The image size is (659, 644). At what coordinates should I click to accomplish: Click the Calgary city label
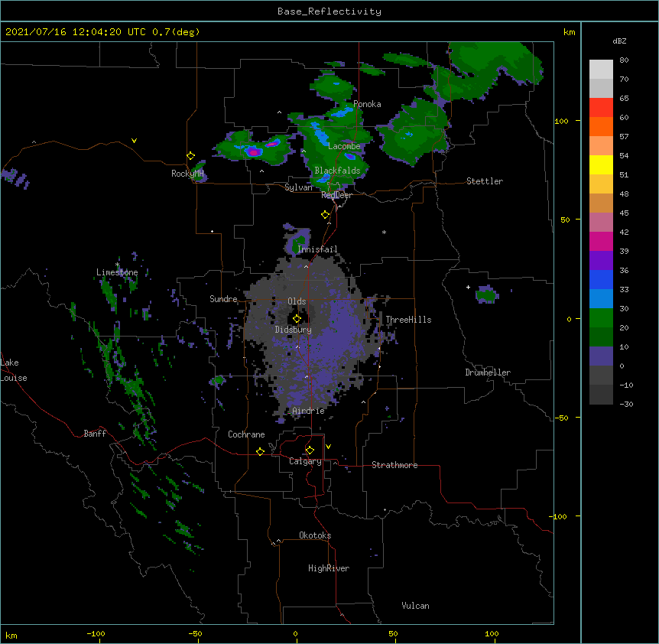tap(305, 461)
